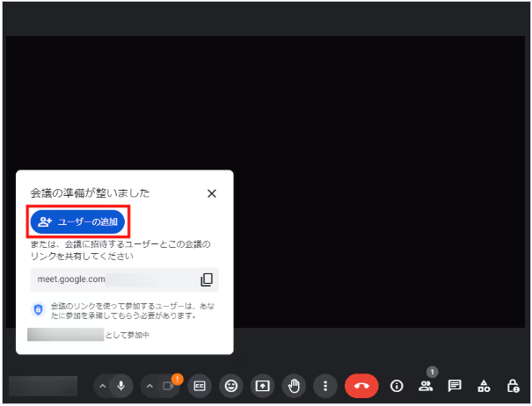
Task: Copy the meeting link
Action: [x=207, y=279]
